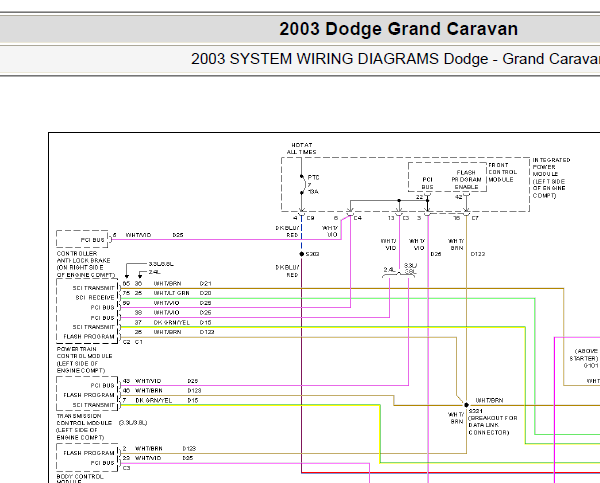The width and height of the screenshot is (600, 483).
Task: Click the "BODY CONTROL MODULE" label
Action: (80, 478)
